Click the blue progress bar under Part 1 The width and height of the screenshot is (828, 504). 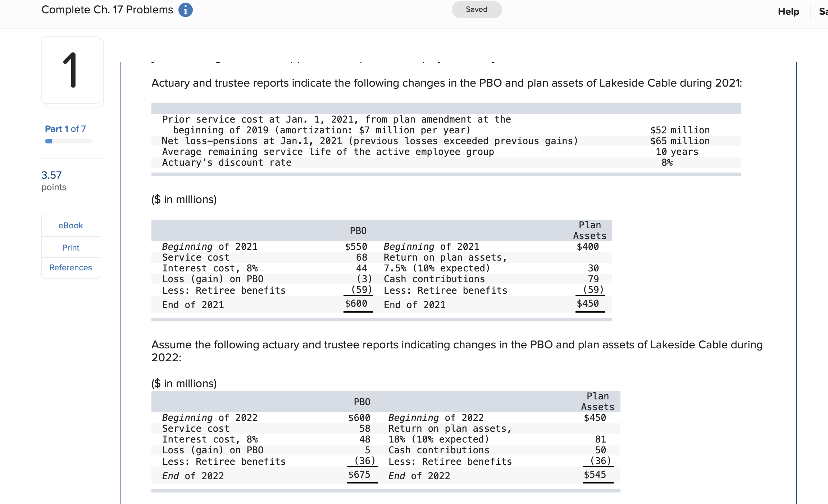(69, 141)
